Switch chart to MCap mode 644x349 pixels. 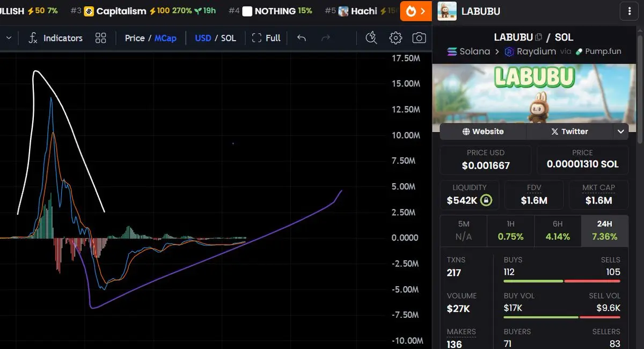165,38
